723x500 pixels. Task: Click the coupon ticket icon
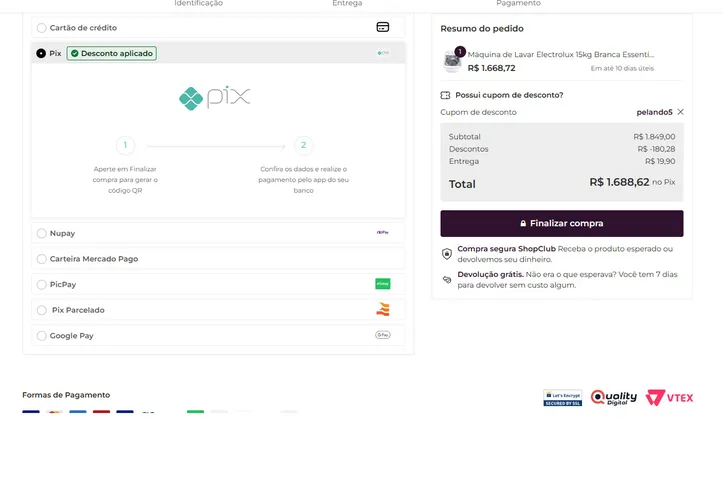[445, 95]
